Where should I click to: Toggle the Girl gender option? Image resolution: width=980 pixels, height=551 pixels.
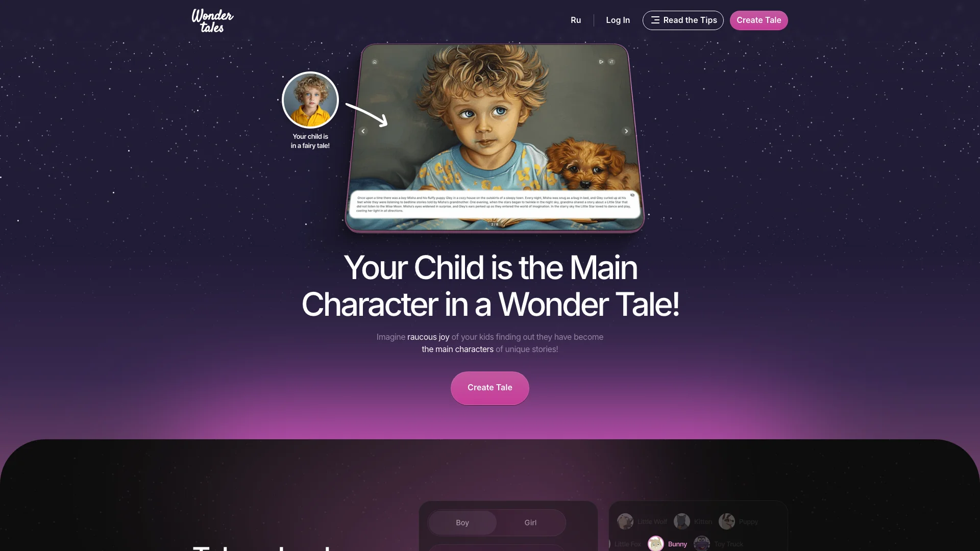tap(530, 523)
